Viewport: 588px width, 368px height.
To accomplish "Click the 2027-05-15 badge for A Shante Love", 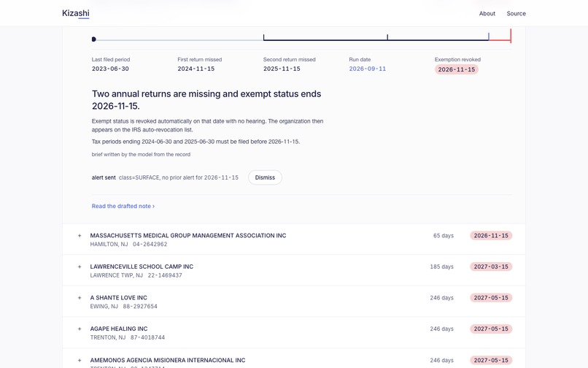I will click(491, 298).
